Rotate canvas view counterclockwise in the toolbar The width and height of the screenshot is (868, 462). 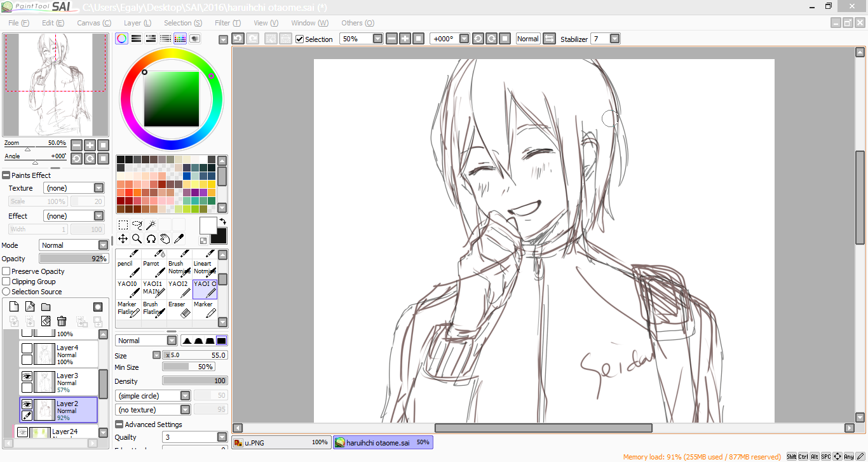coord(478,39)
